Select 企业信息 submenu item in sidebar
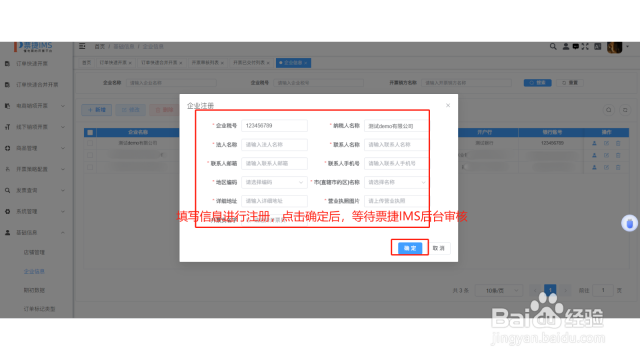 tap(34, 271)
